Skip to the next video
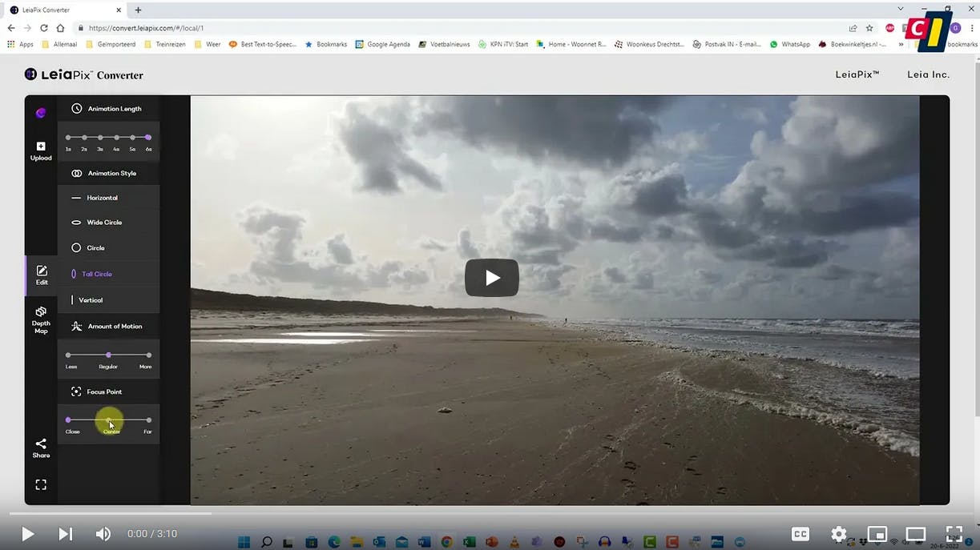 pos(66,534)
